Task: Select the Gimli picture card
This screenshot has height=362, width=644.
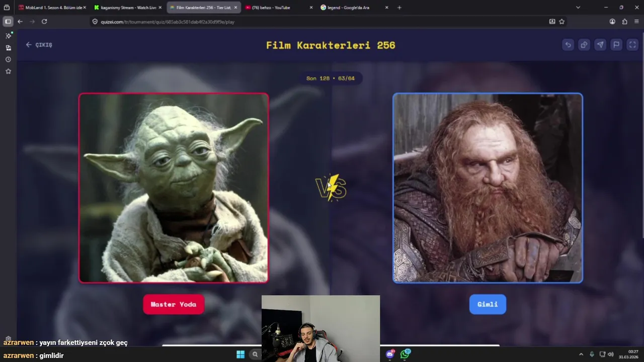Action: pos(488,188)
